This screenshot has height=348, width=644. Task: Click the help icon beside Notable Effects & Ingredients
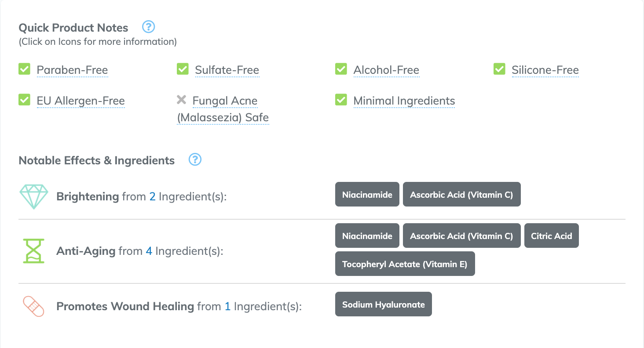[x=195, y=159]
